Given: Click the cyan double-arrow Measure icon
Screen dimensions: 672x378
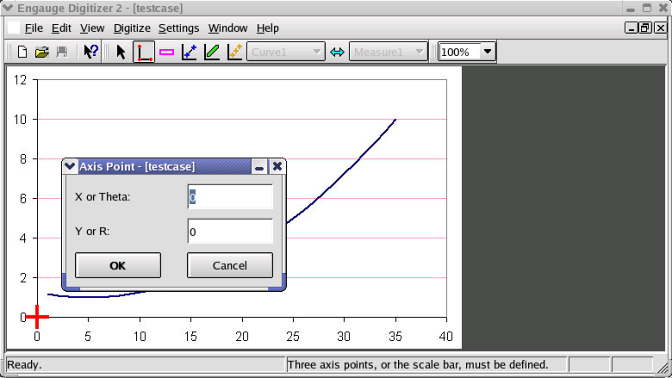Looking at the screenshot, I should tap(337, 52).
